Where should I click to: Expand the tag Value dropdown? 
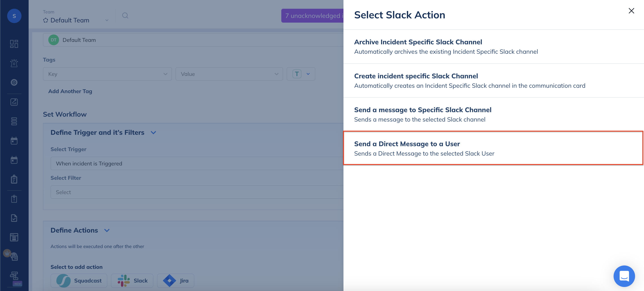pyautogui.click(x=229, y=74)
